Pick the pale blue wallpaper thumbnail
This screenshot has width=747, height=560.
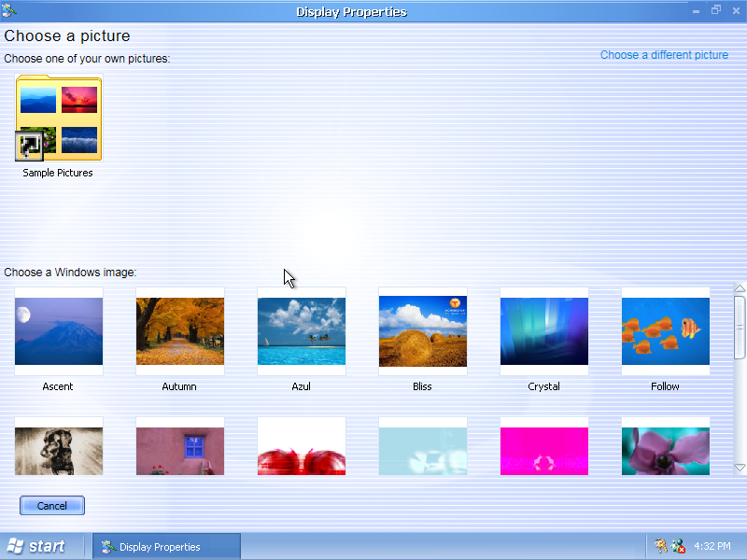pos(423,446)
